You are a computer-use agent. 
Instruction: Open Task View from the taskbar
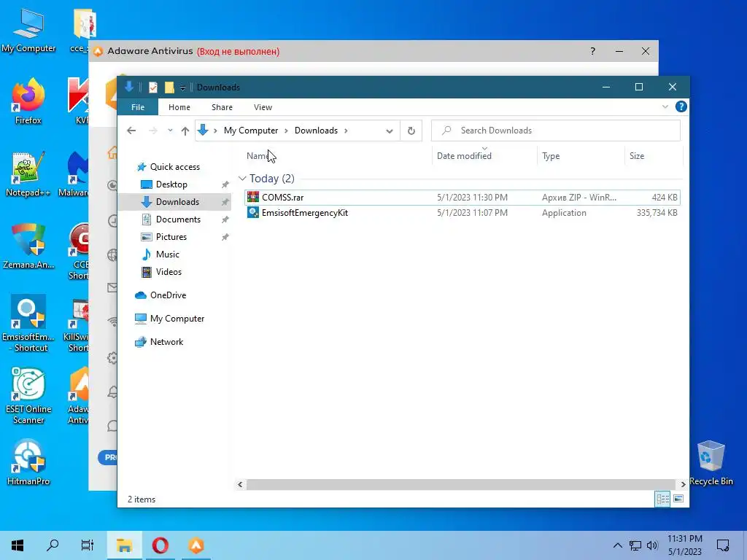pos(88,545)
